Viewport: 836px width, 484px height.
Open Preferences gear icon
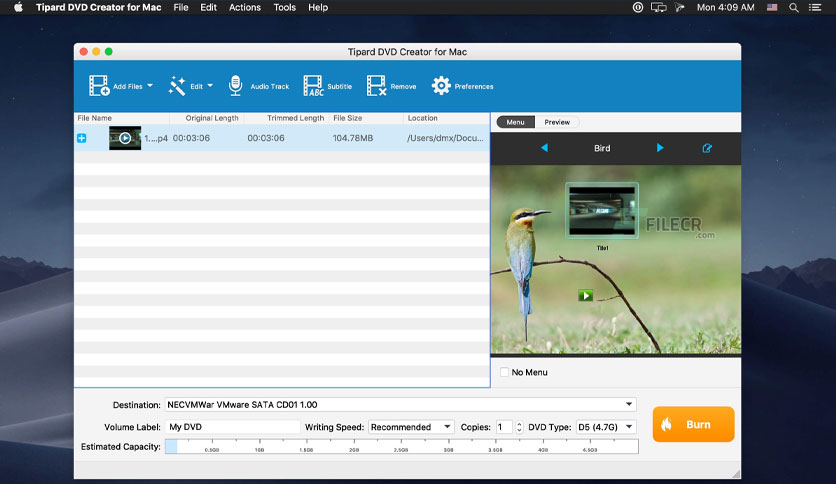click(x=441, y=85)
